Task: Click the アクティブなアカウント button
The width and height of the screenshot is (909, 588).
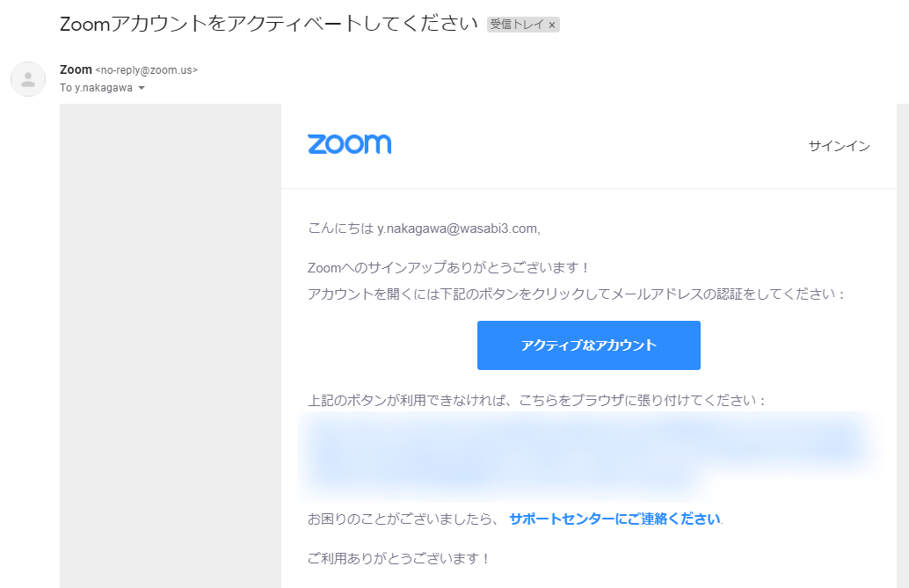Action: (x=588, y=345)
